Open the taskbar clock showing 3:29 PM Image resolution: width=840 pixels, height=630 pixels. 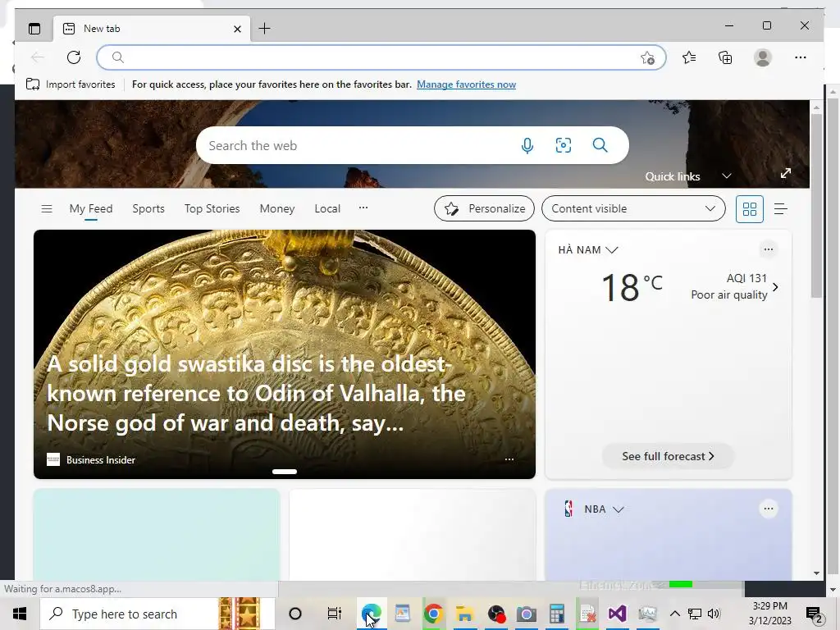coord(769,614)
